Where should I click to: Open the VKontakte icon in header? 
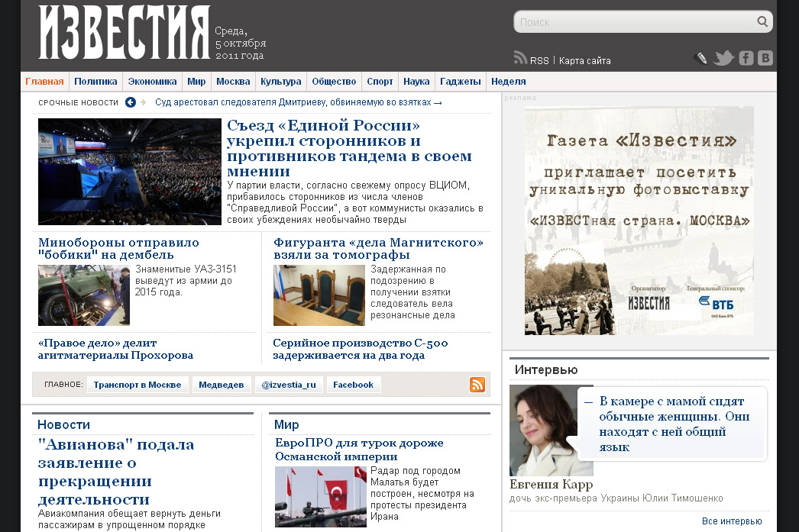(765, 58)
